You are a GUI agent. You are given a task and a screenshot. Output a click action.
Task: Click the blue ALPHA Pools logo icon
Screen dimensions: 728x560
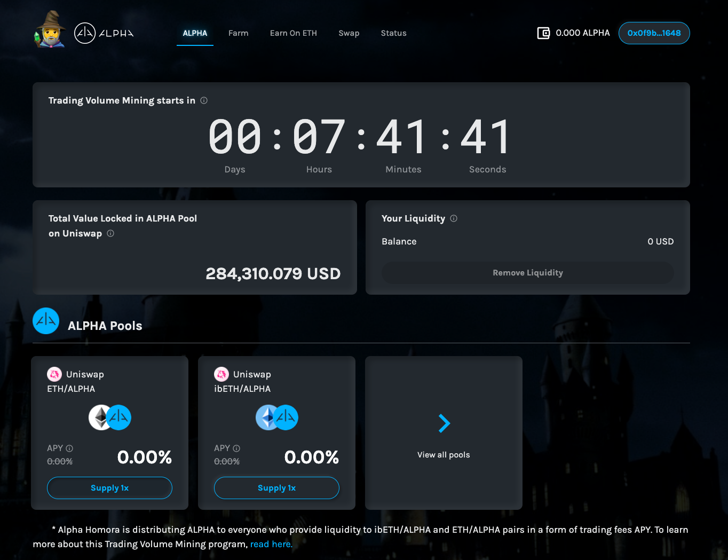click(x=46, y=321)
